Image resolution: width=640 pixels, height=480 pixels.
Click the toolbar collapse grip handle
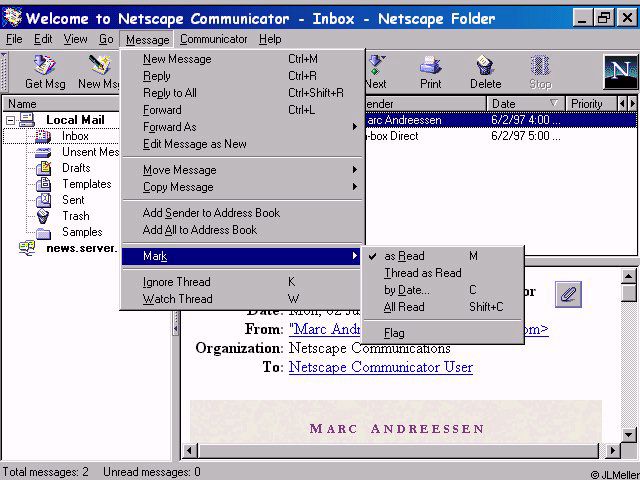point(4,71)
